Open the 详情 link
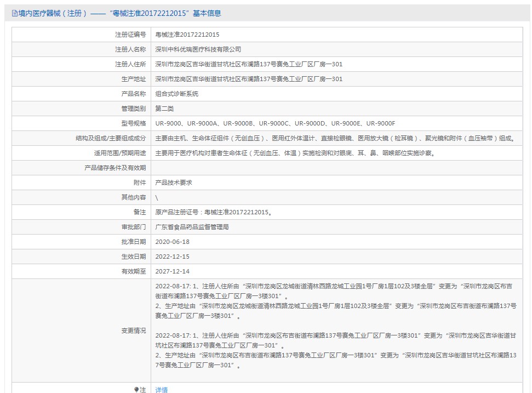The height and width of the screenshot is (393, 532). click(162, 390)
